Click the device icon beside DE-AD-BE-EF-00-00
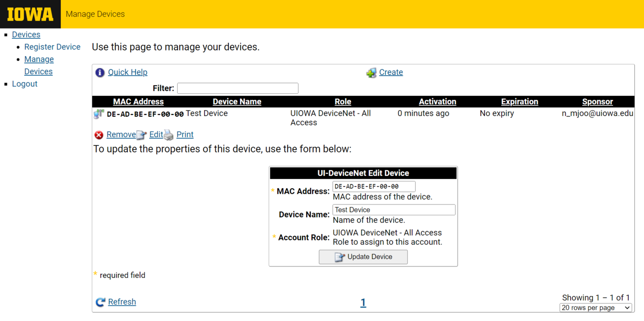The image size is (644, 321). click(x=98, y=114)
